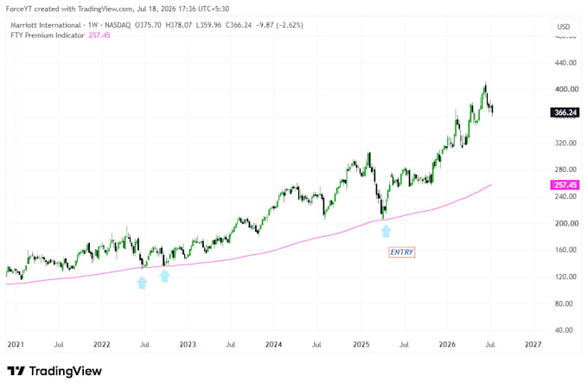Click the 2022 label on time axis

102,344
